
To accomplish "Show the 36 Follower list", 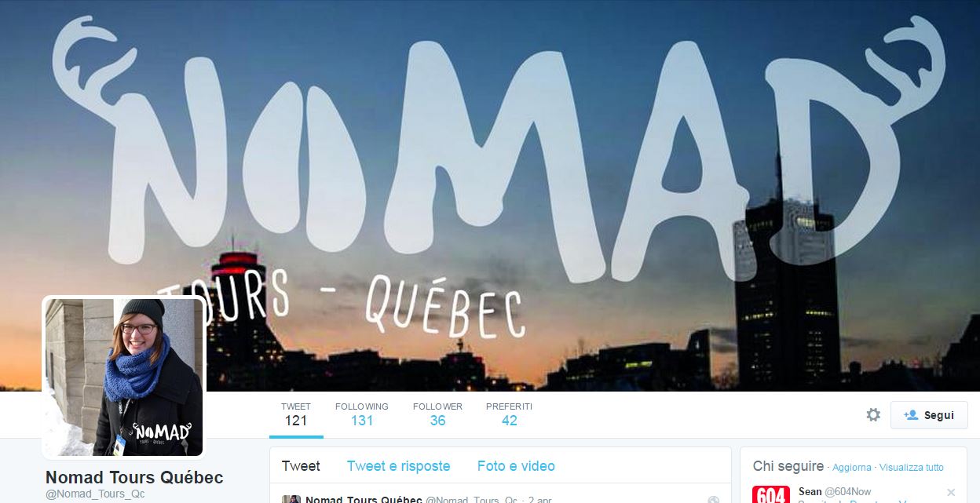I will pyautogui.click(x=437, y=414).
